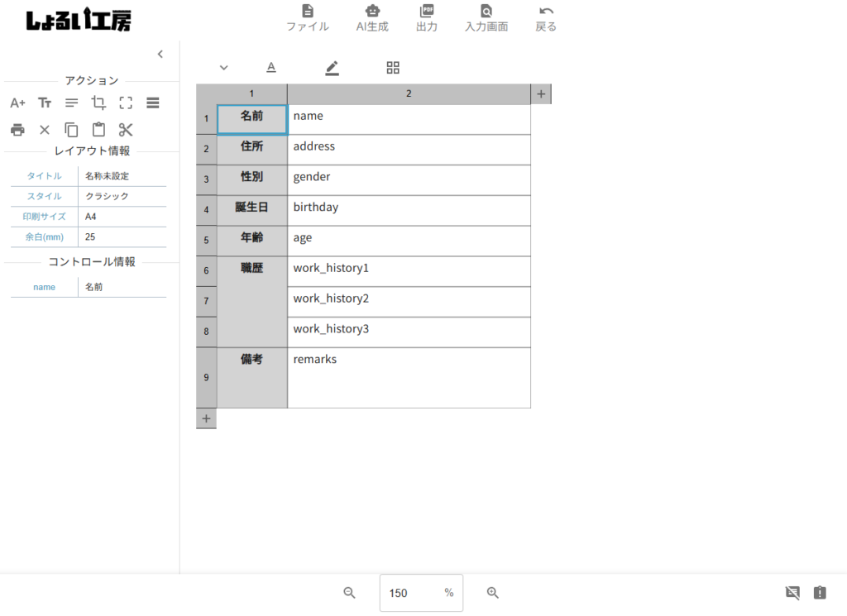Click the clipboard paste icon

tap(98, 130)
